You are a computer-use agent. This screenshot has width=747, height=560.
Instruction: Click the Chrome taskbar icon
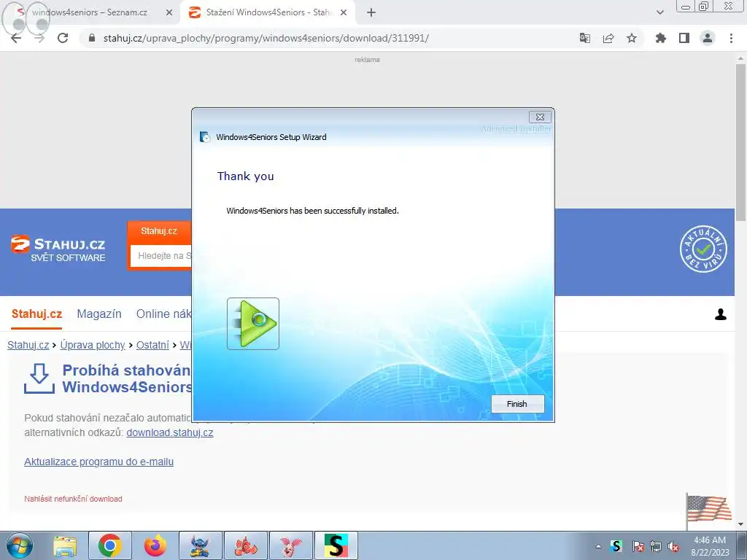(x=110, y=545)
